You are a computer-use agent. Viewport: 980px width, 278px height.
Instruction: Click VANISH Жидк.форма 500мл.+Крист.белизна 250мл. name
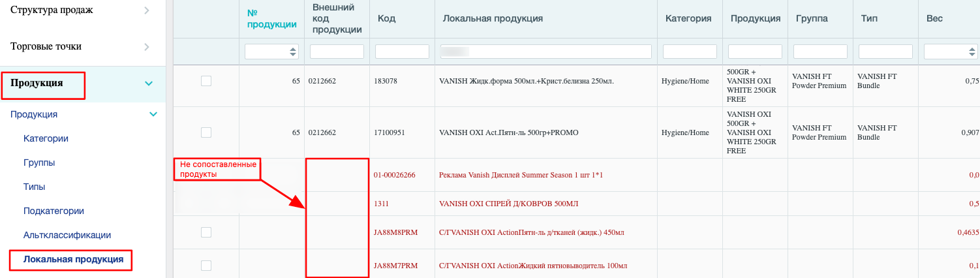tap(528, 81)
